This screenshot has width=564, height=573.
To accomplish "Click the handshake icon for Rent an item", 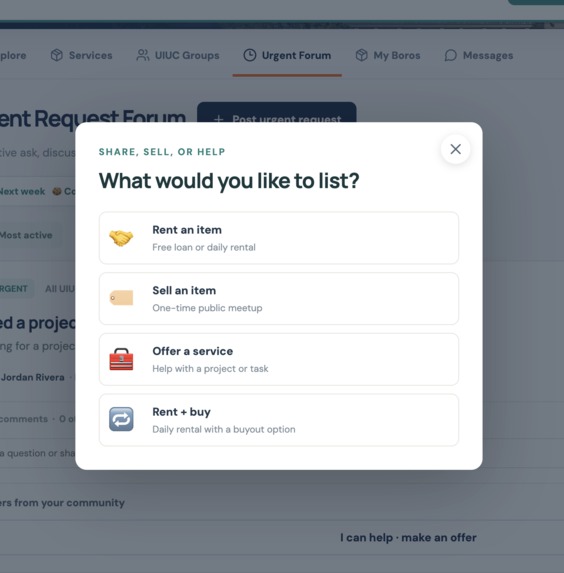I will tap(121, 238).
